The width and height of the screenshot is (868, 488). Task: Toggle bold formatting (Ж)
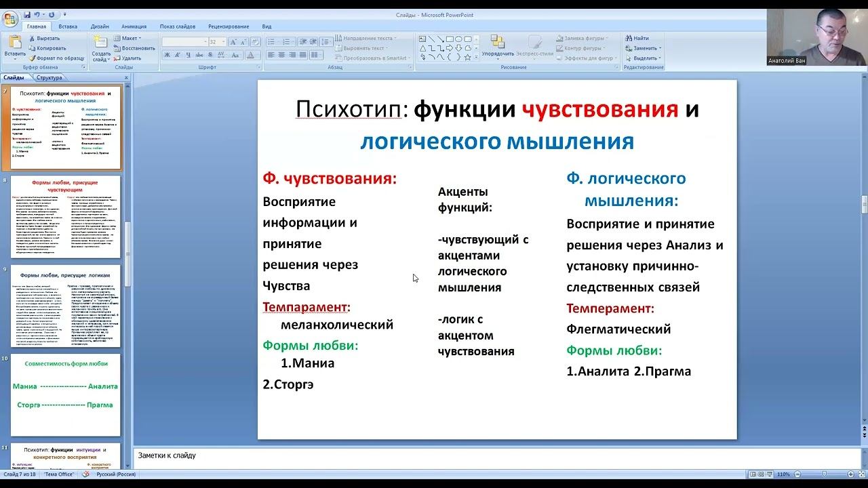click(167, 55)
